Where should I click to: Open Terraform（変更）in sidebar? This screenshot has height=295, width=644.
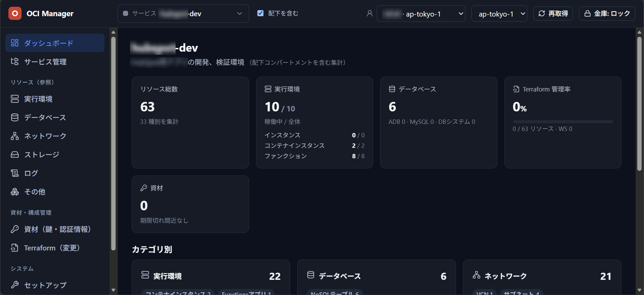[55, 248]
